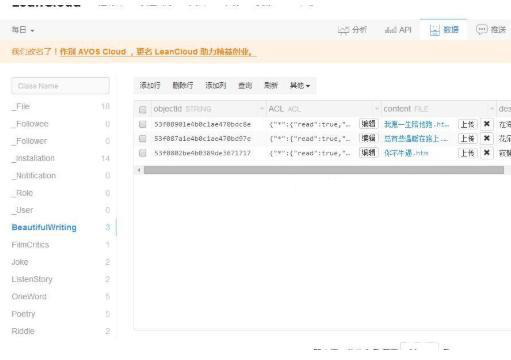Open objectId column header dropdown arrow
The width and height of the screenshot is (511, 360).
point(261,109)
